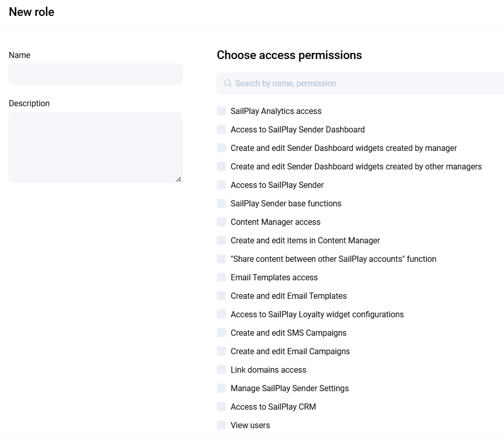Click the Name input field
Image resolution: width=504 pixels, height=442 pixels.
click(96, 74)
